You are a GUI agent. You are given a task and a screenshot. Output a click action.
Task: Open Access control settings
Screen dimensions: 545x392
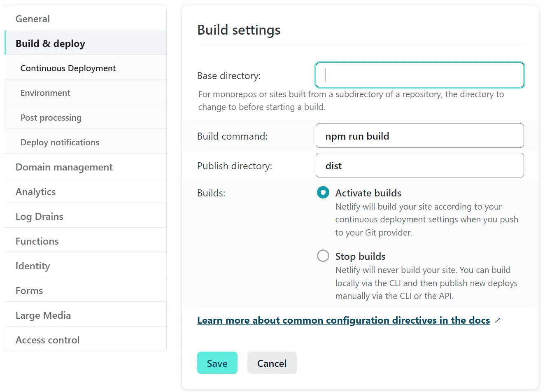[x=85, y=340]
